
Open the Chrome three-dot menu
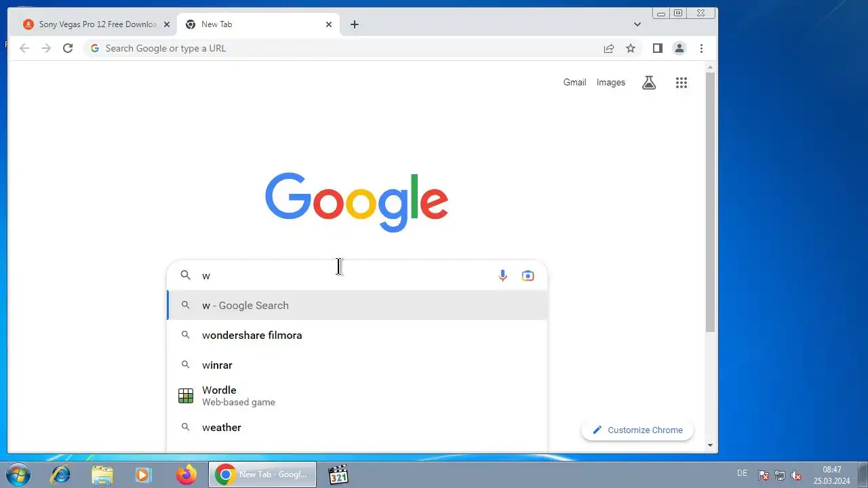(x=701, y=48)
